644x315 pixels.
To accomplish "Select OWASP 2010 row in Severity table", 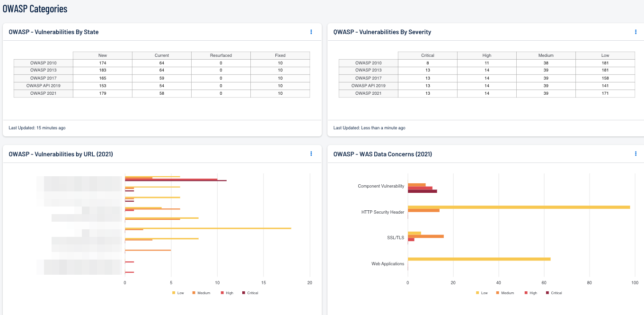I will 487,63.
